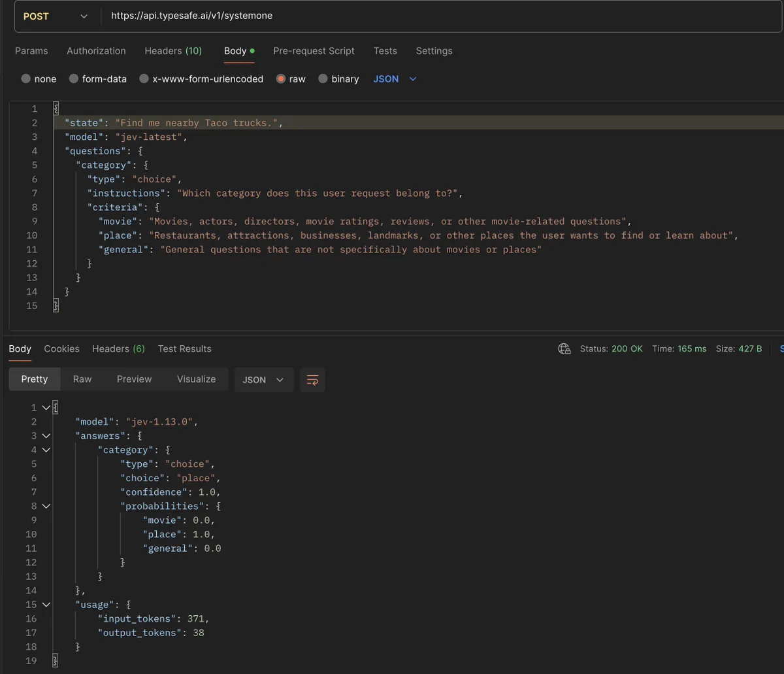Select the request Body tab

coord(239,51)
